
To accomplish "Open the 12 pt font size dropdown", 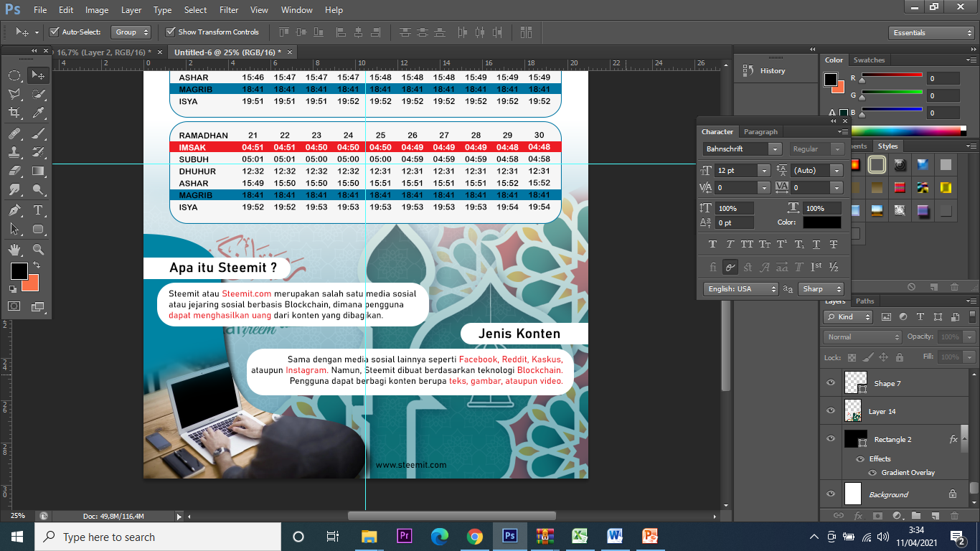I will point(764,171).
